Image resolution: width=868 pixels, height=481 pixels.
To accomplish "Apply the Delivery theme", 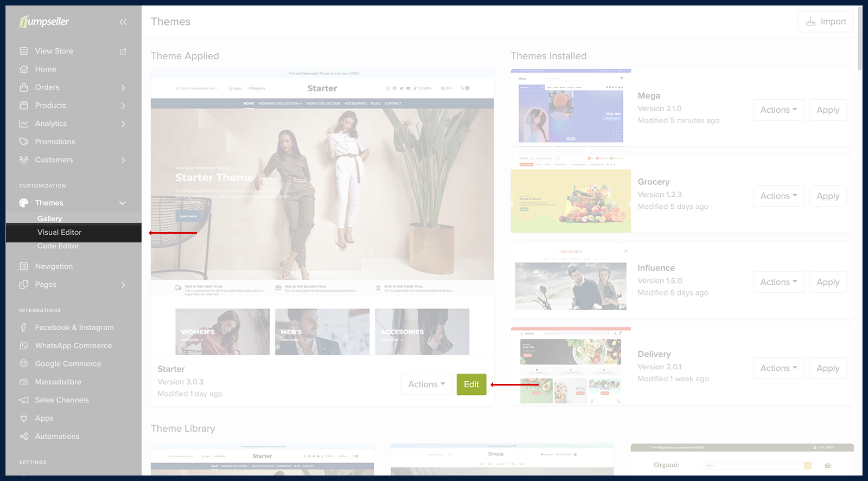I will coord(828,368).
